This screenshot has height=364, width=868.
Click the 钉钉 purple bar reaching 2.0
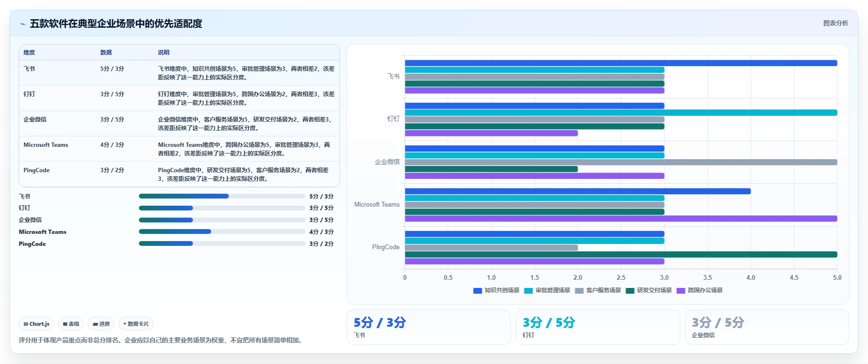coord(491,133)
